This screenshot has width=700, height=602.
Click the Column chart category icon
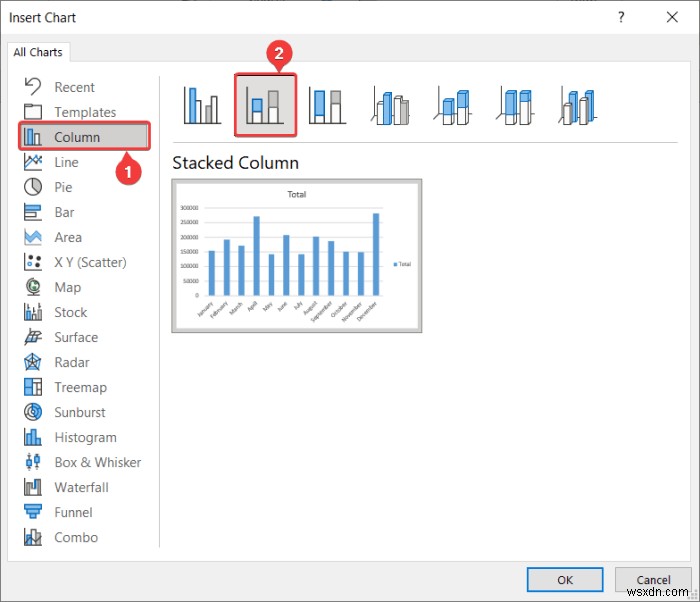pyautogui.click(x=33, y=137)
